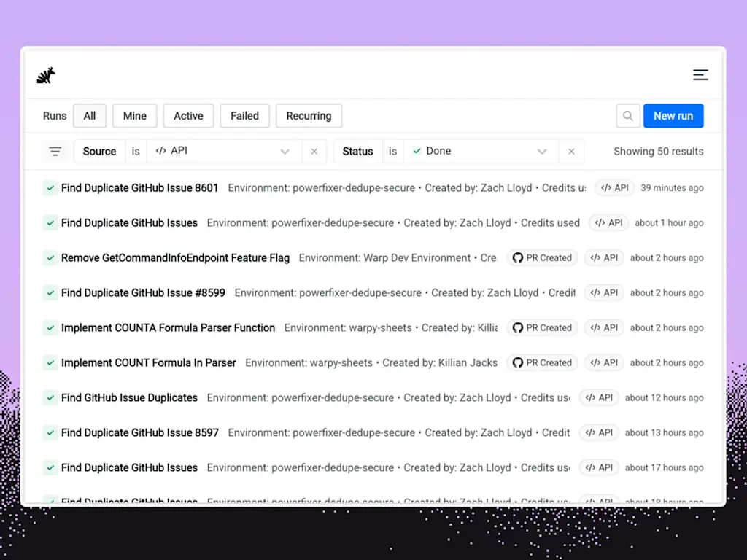Expand the Source API dropdown

[x=285, y=151]
